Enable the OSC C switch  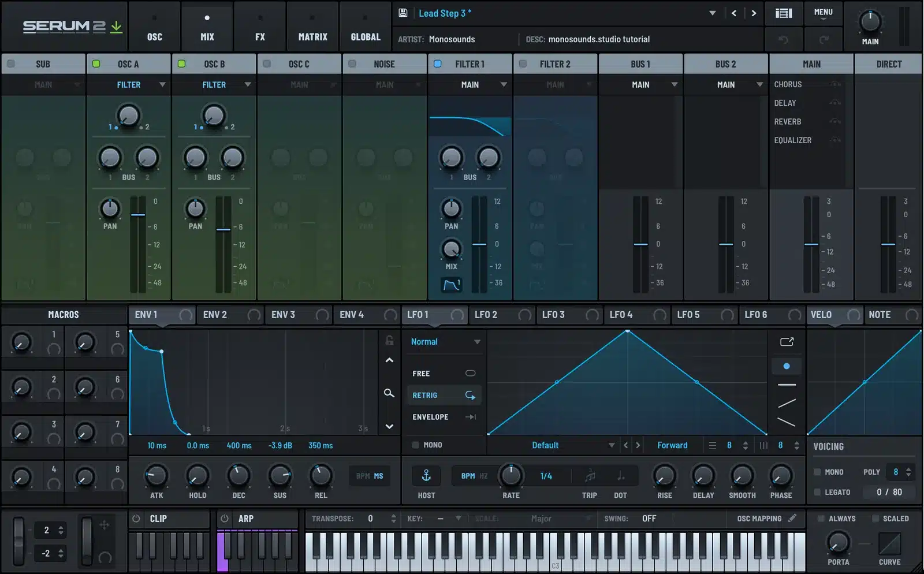pos(267,64)
